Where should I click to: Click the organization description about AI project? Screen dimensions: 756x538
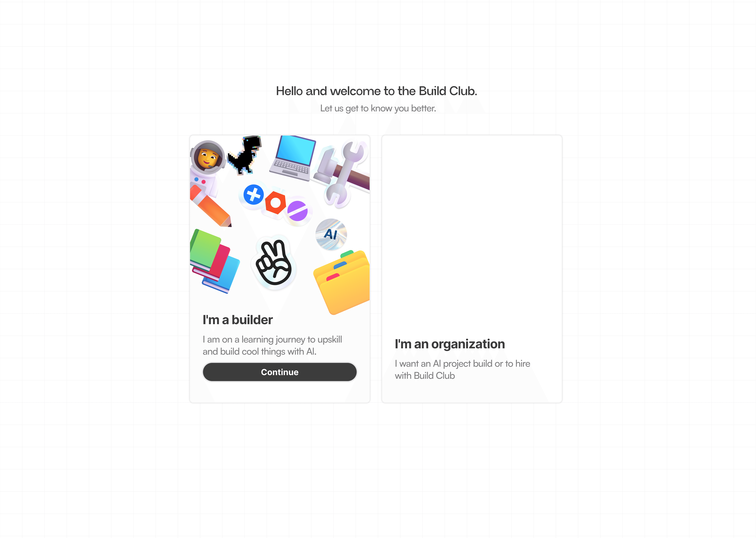[462, 369]
